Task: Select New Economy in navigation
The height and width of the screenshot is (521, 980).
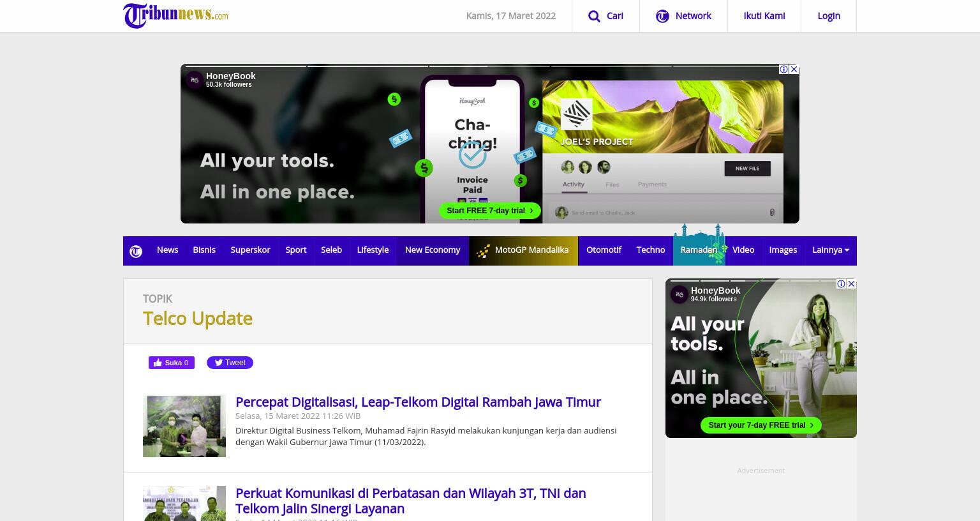Action: 433,250
